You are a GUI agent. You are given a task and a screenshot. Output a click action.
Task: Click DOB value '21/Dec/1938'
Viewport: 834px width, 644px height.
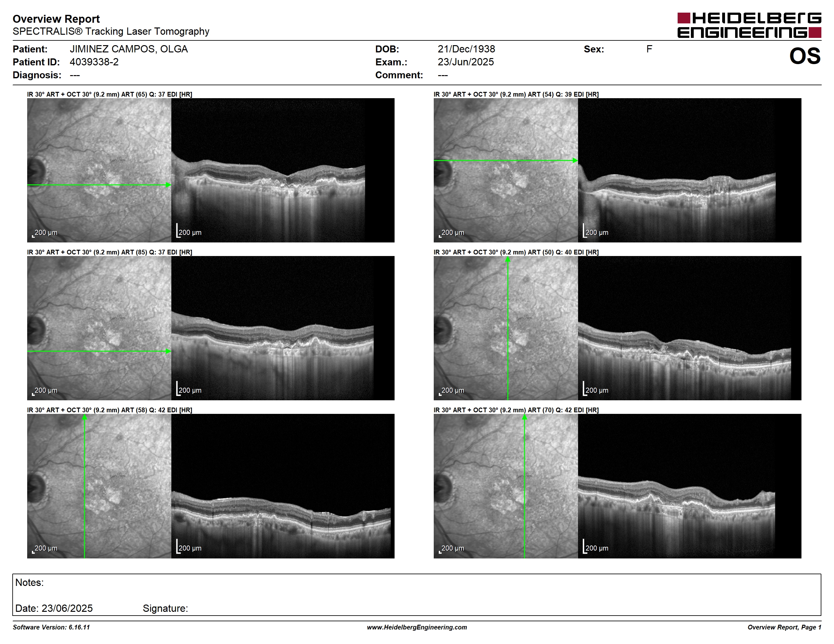(x=466, y=49)
